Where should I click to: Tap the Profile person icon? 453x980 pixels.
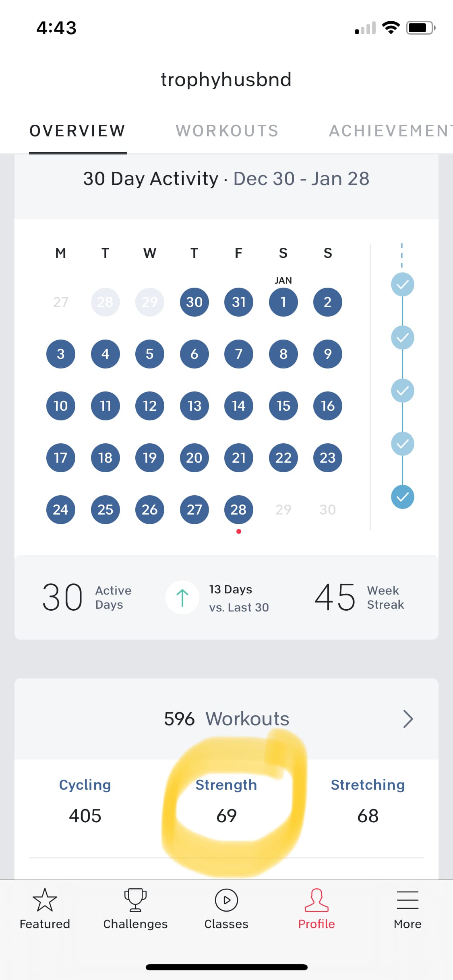pos(316,900)
